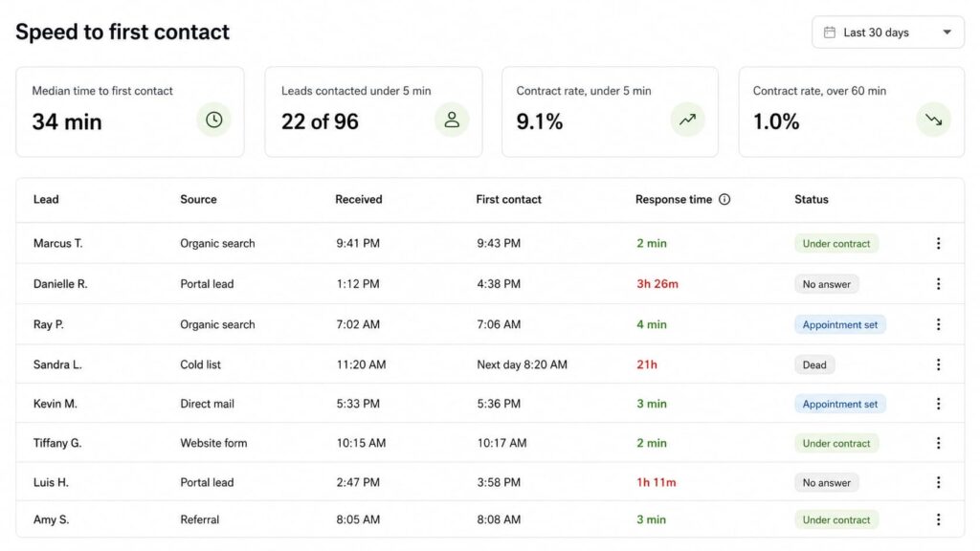Open the kebab menu for Luis H.
This screenshot has height=551, width=980.
tap(938, 482)
